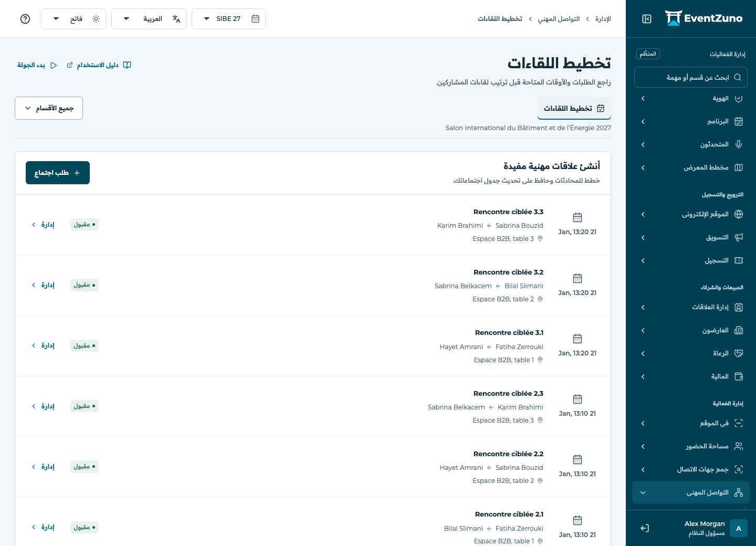Click the wallet icon for المالية
The width and height of the screenshot is (756, 546).
[x=739, y=376]
